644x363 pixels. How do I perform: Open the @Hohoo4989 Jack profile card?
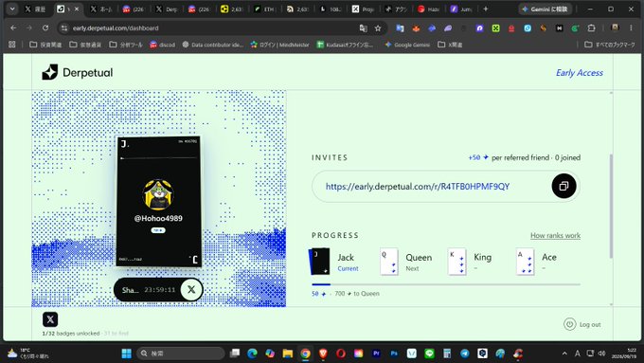tap(158, 202)
